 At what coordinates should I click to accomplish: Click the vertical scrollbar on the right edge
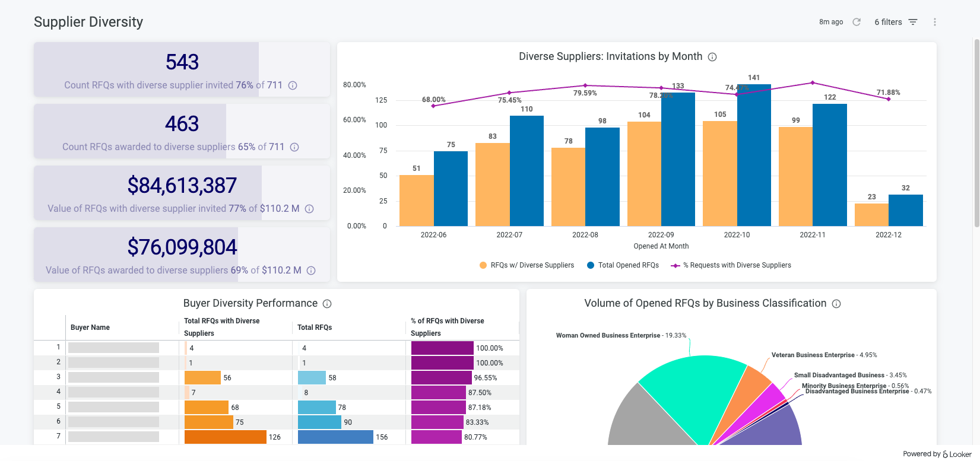977,133
